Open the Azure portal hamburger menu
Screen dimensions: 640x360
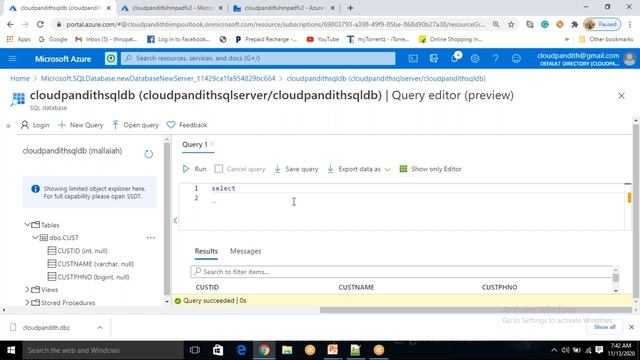point(12,59)
